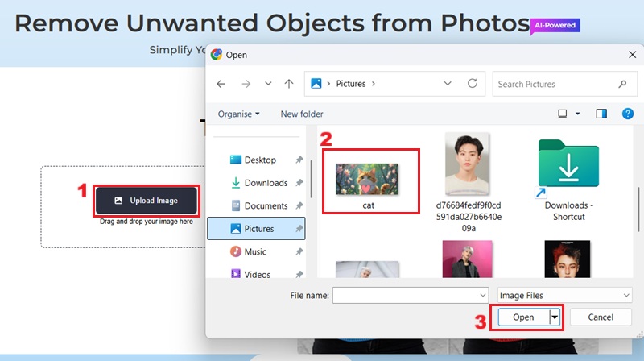Open the Image Files type dropdown

click(563, 296)
